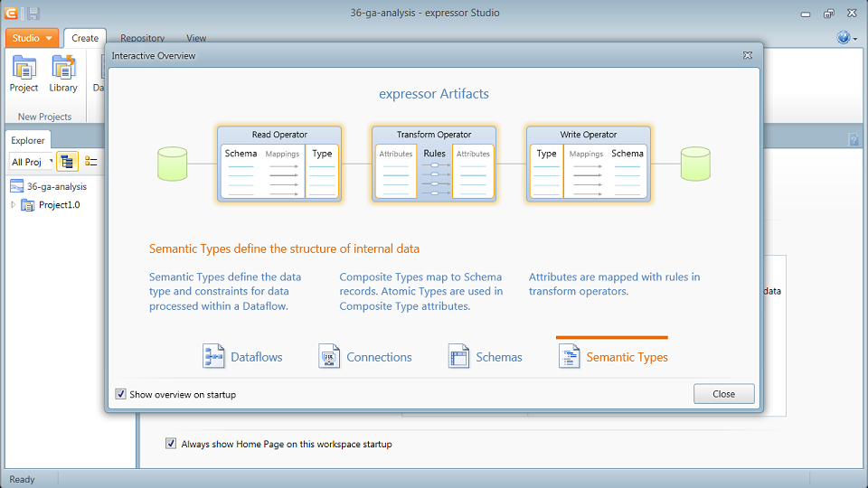The height and width of the screenshot is (488, 868).
Task: Click the Ready status bar text
Action: tap(22, 479)
